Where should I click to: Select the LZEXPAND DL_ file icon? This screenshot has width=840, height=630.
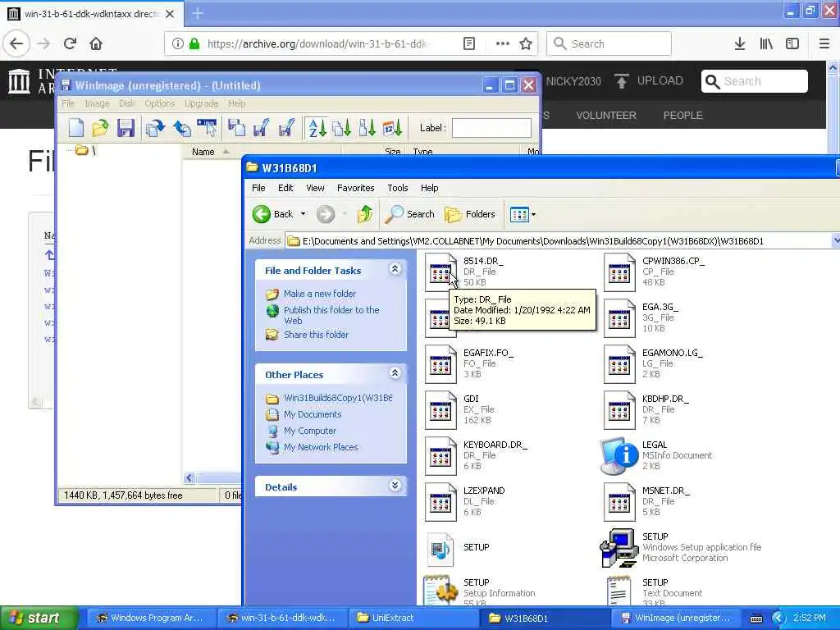[x=441, y=503]
